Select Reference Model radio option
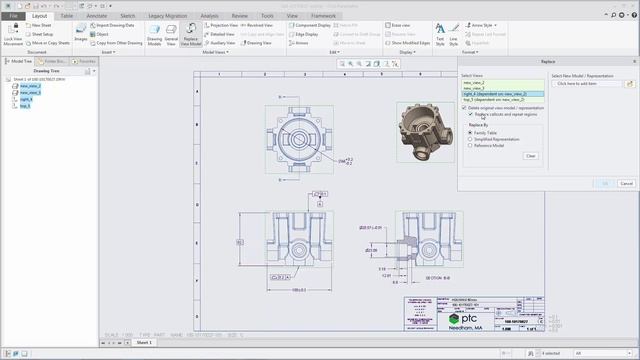The image size is (640, 360). point(470,145)
